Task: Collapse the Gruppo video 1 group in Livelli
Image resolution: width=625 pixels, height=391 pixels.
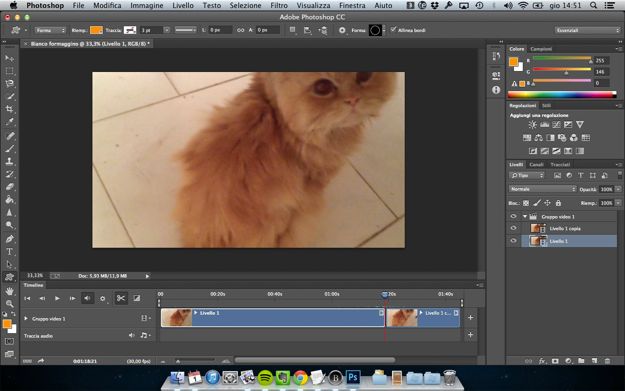Action: coord(525,216)
